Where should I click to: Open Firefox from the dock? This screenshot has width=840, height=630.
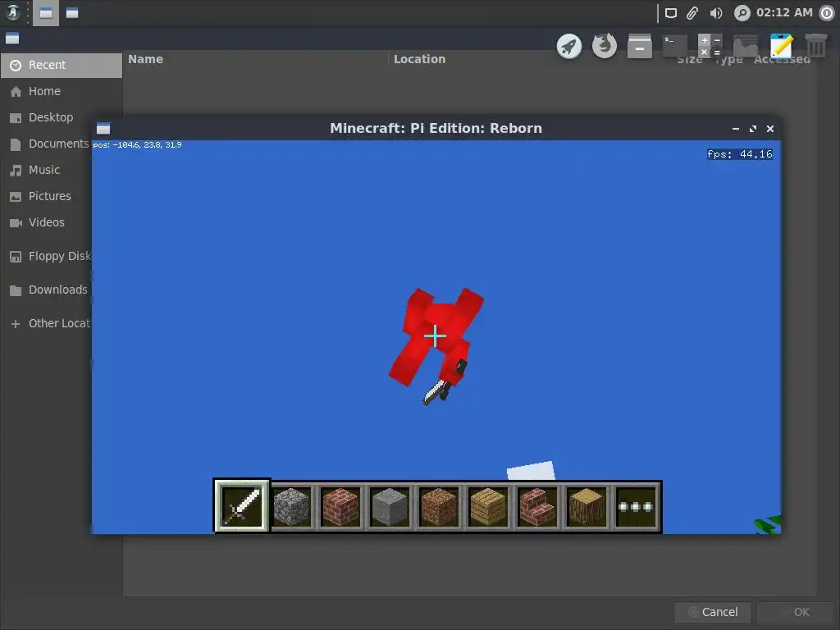click(605, 46)
